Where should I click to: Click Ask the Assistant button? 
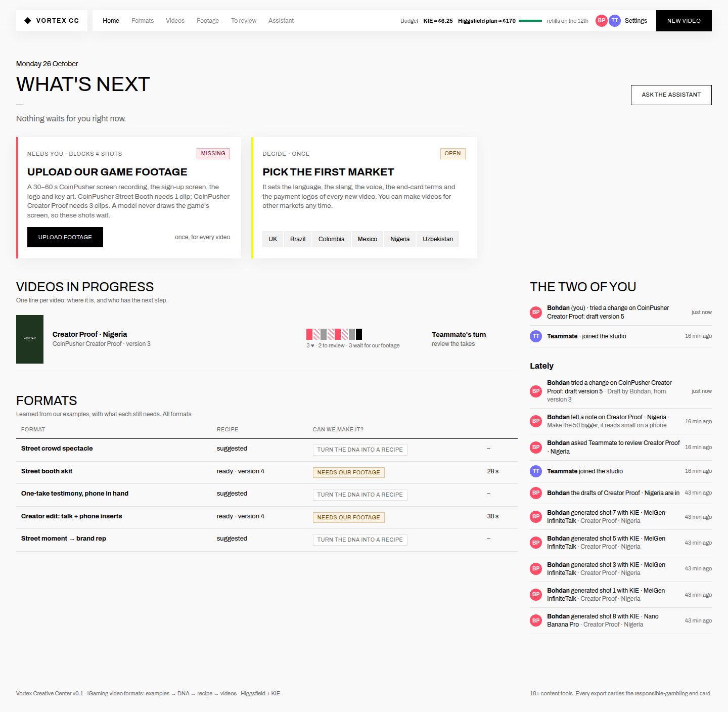(x=671, y=95)
